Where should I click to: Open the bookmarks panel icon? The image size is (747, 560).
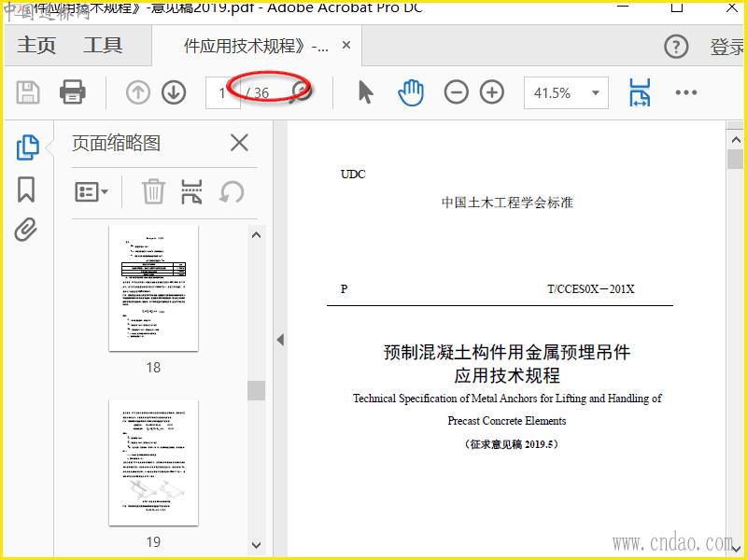[26, 189]
